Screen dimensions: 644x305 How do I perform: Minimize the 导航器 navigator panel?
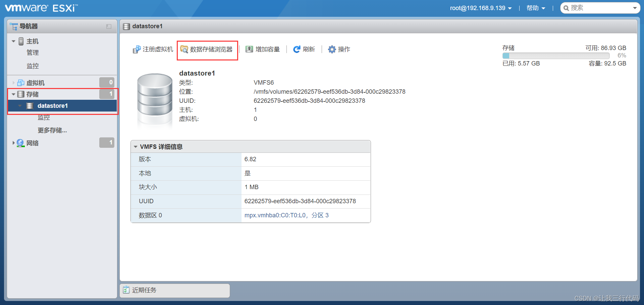coord(109,26)
